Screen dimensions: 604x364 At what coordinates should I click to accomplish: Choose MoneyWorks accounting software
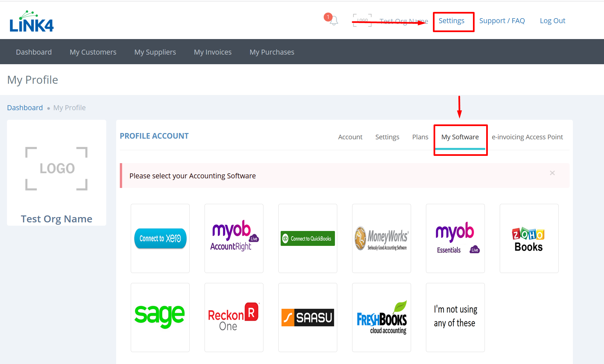pos(382,238)
